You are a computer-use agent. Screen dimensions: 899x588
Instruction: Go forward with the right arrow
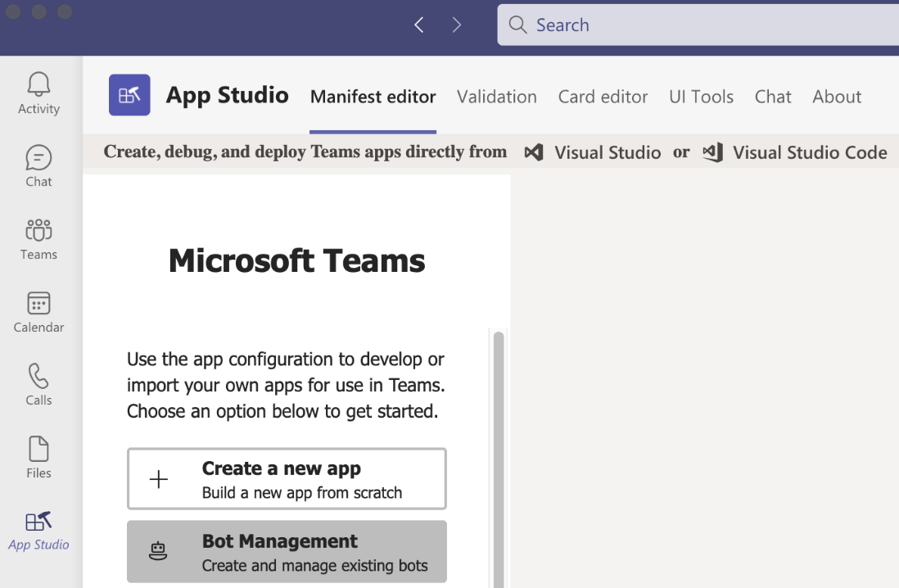(x=456, y=25)
